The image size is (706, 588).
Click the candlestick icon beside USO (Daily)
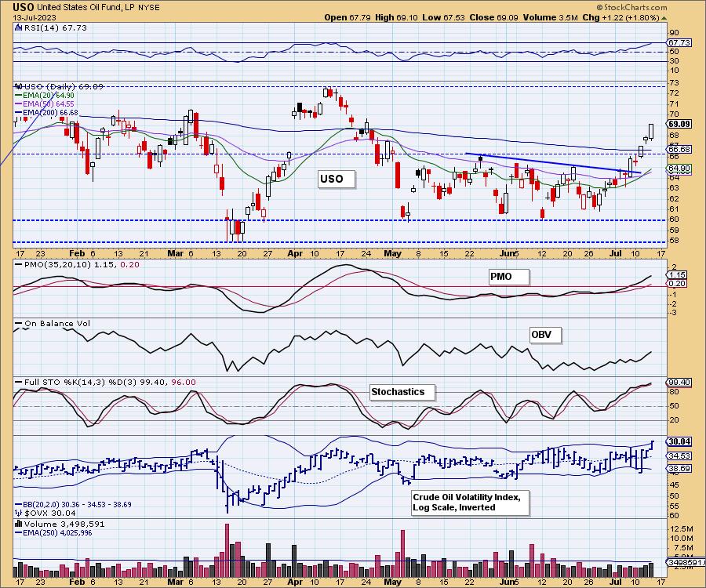pyautogui.click(x=19, y=86)
